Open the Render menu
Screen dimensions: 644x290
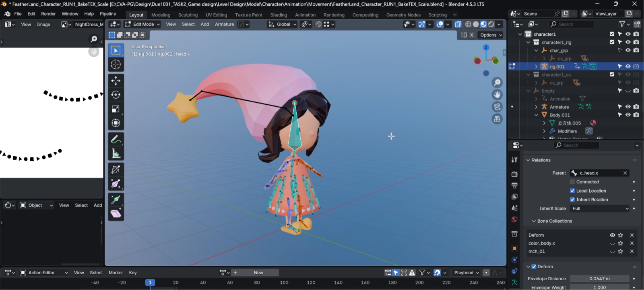pyautogui.click(x=48, y=14)
